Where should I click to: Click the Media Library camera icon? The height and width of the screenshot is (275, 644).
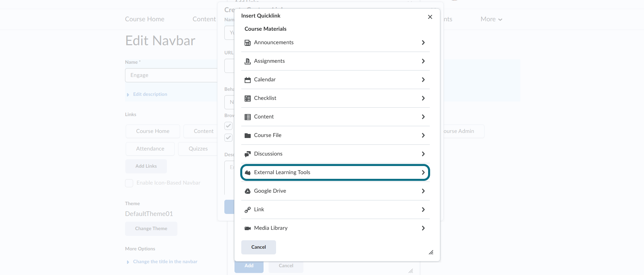click(x=248, y=228)
